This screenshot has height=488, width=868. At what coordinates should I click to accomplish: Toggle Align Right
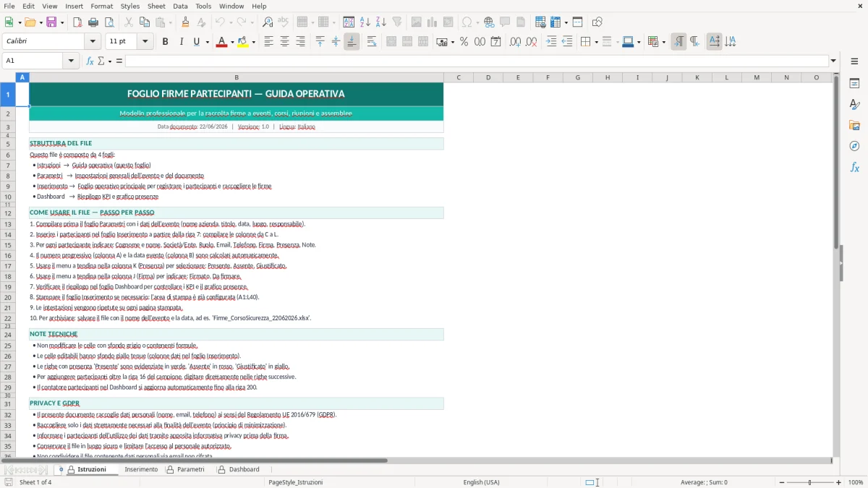pyautogui.click(x=300, y=42)
